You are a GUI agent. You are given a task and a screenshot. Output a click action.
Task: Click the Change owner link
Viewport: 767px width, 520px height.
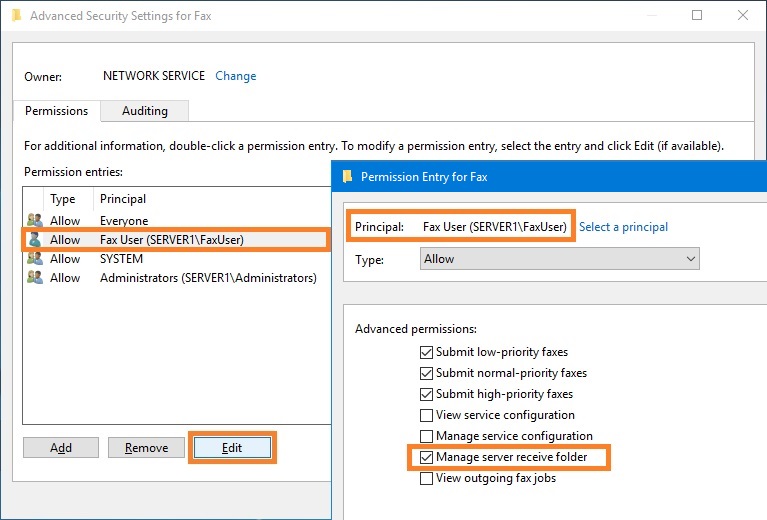point(236,76)
